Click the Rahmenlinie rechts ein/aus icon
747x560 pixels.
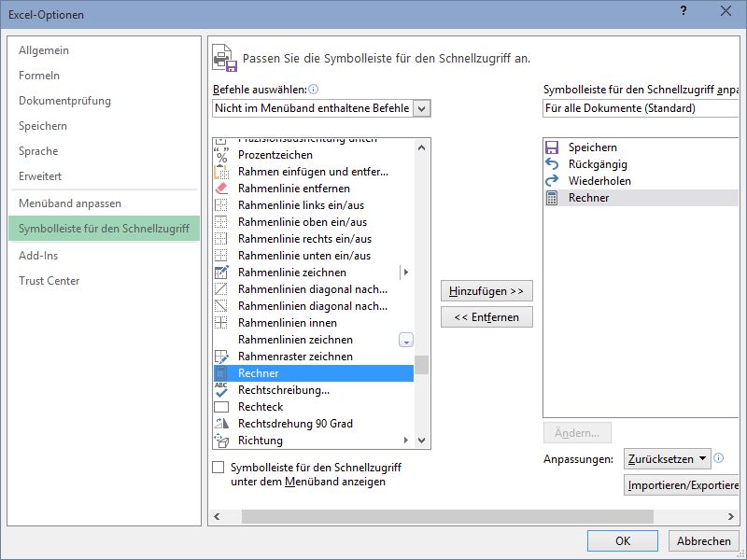[221, 239]
